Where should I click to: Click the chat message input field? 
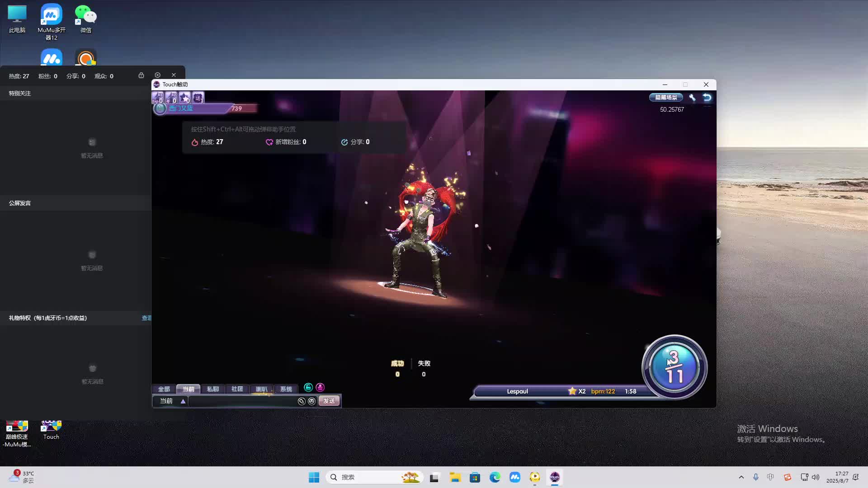(x=242, y=401)
